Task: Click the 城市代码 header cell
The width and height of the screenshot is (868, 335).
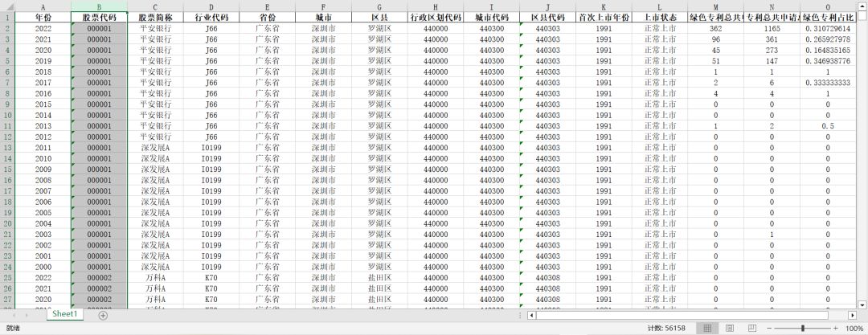Action: click(492, 17)
